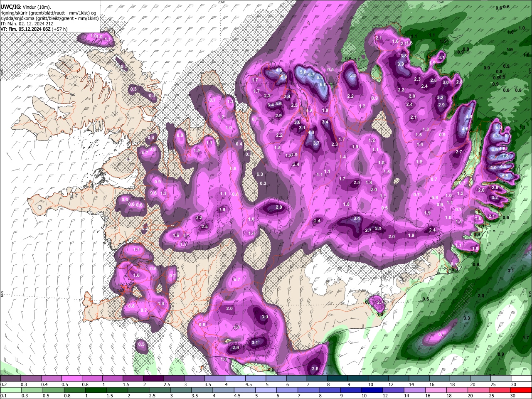The height and width of the screenshot is (399, 532).
Task: Click the 3.8 value in the northeast
Action: click(404, 56)
